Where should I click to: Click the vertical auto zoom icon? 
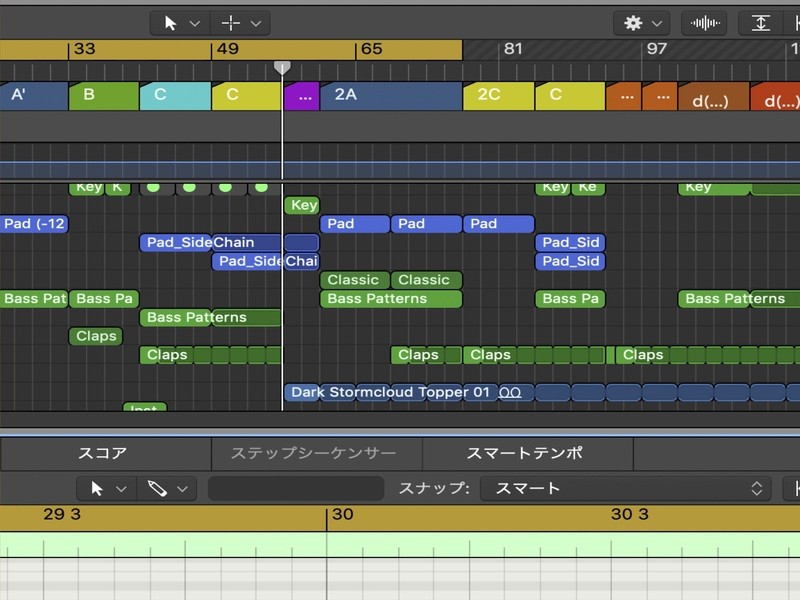[x=761, y=23]
